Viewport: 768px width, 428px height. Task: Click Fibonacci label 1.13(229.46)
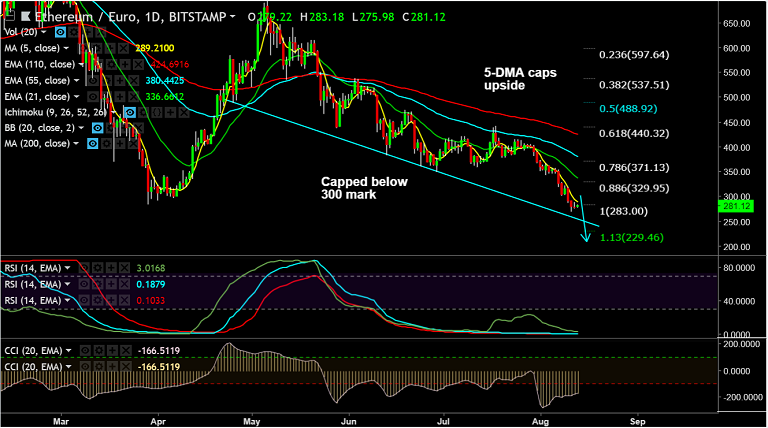(632, 238)
